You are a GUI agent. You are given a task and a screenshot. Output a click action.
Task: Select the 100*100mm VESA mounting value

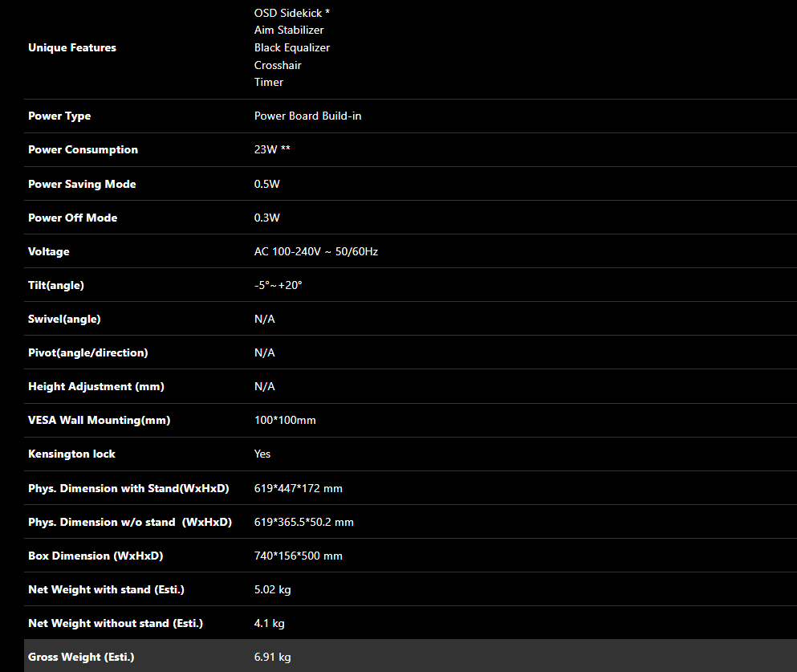click(x=285, y=421)
